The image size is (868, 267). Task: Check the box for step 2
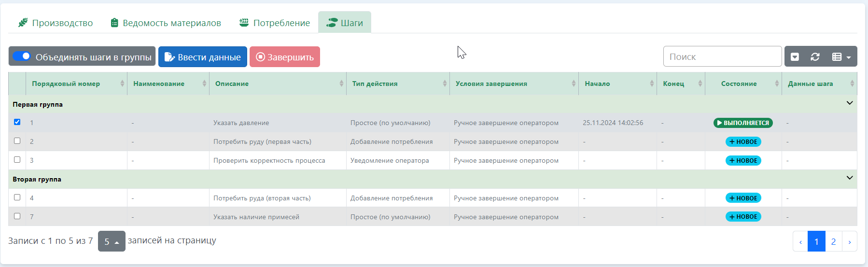click(x=17, y=141)
